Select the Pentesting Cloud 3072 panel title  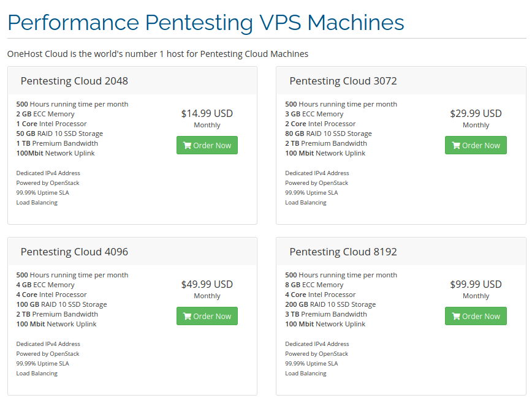[x=343, y=81]
